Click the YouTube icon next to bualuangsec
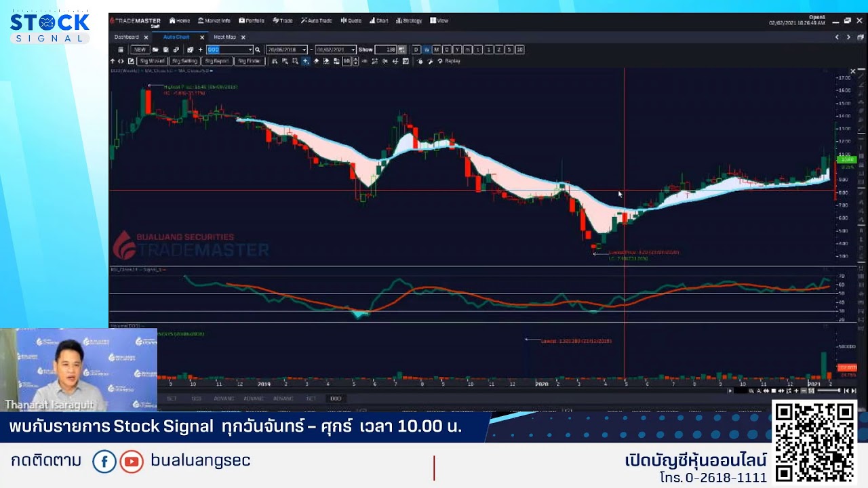868x488 pixels. point(132,462)
